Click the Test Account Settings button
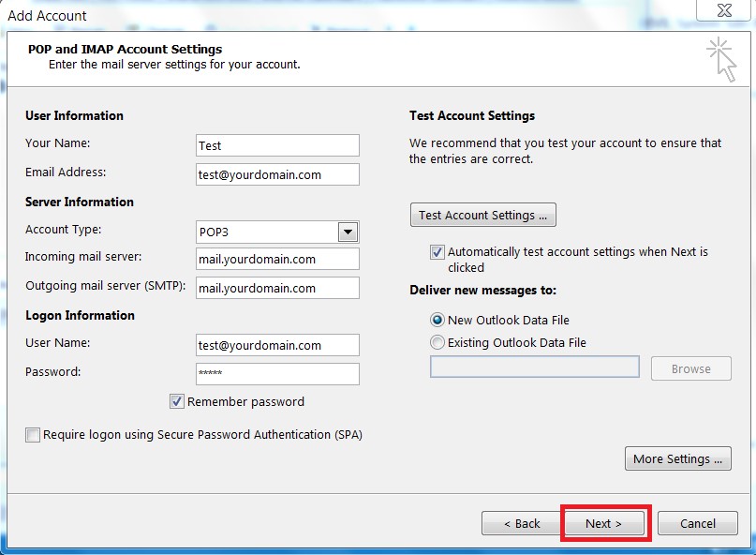 click(x=483, y=215)
